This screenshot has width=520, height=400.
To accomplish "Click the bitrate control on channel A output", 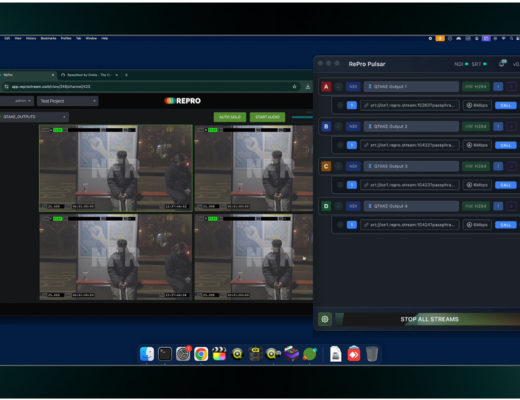I will [x=477, y=105].
